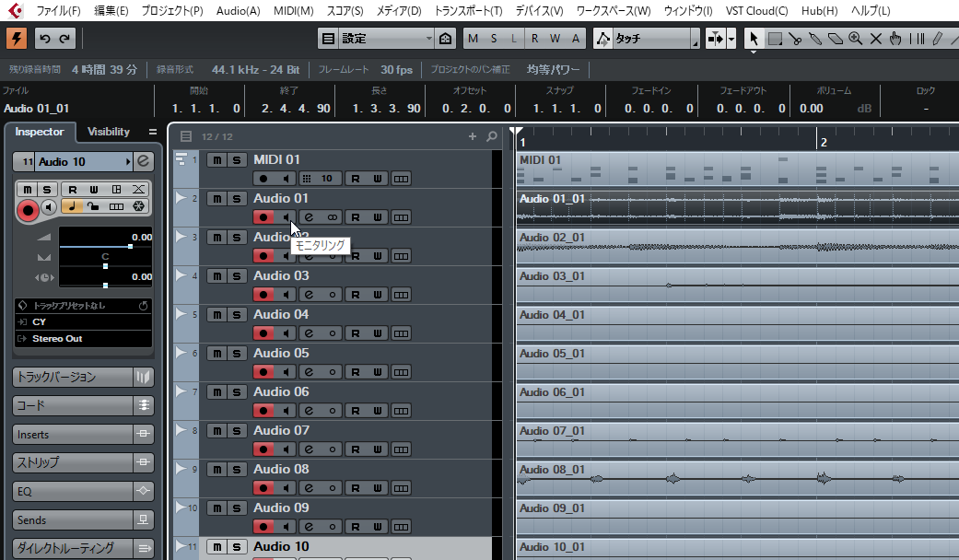This screenshot has width=959, height=560.
Task: Switch to the Visibility tab
Action: pyautogui.click(x=109, y=132)
